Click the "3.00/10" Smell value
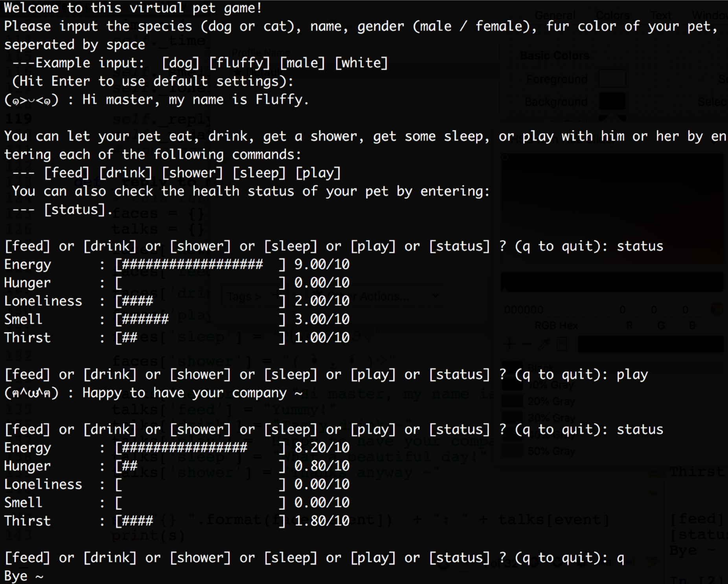 click(x=322, y=320)
